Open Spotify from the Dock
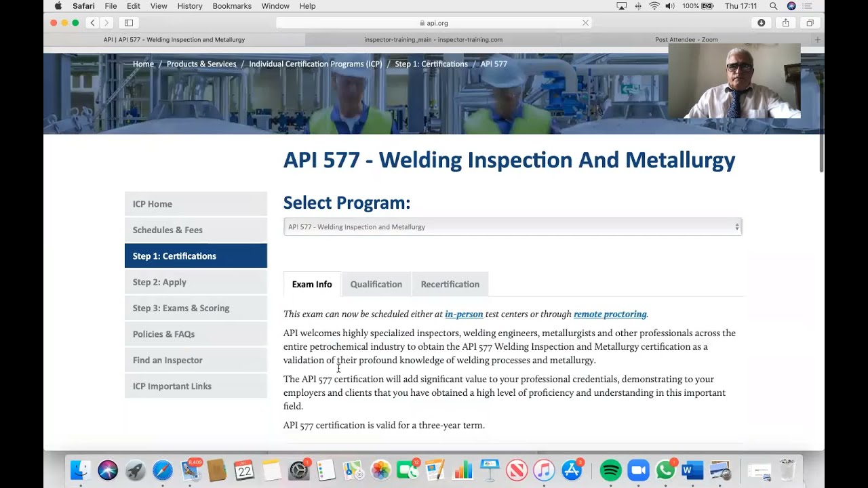The width and height of the screenshot is (868, 488). [x=611, y=470]
